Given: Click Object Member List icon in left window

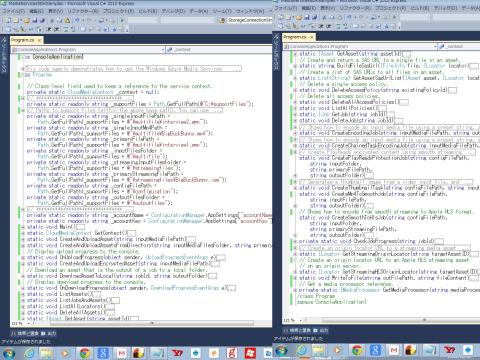Looking at the screenshot, I should (8, 29).
